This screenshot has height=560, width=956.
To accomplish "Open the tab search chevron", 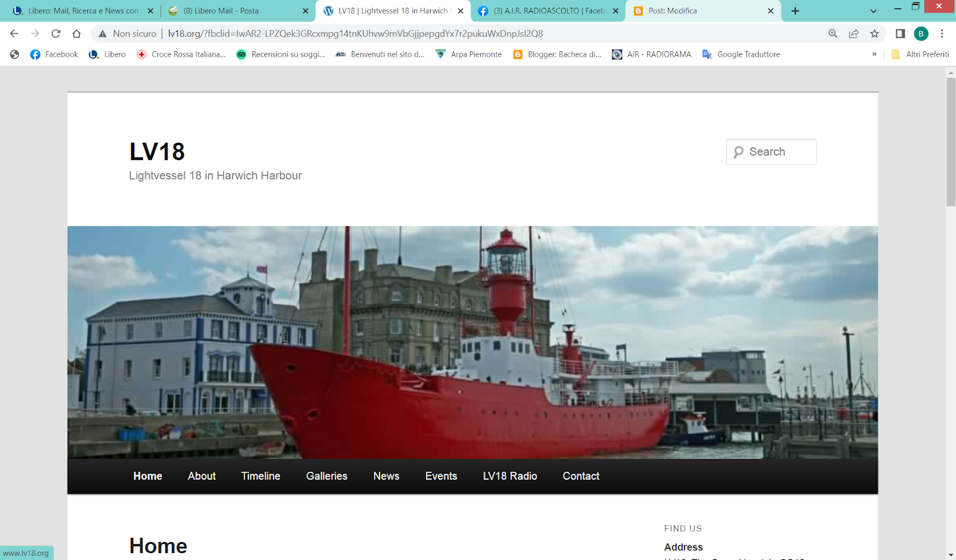I will (x=874, y=11).
